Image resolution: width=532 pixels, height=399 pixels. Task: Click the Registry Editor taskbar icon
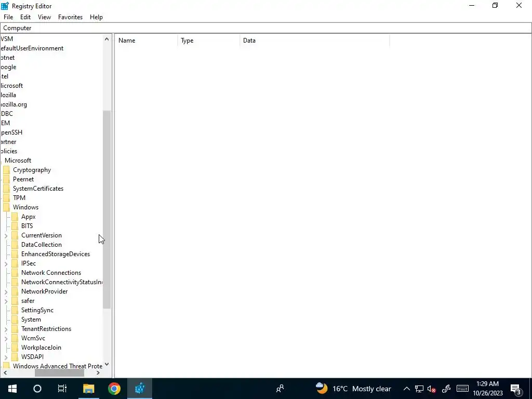pos(140,389)
